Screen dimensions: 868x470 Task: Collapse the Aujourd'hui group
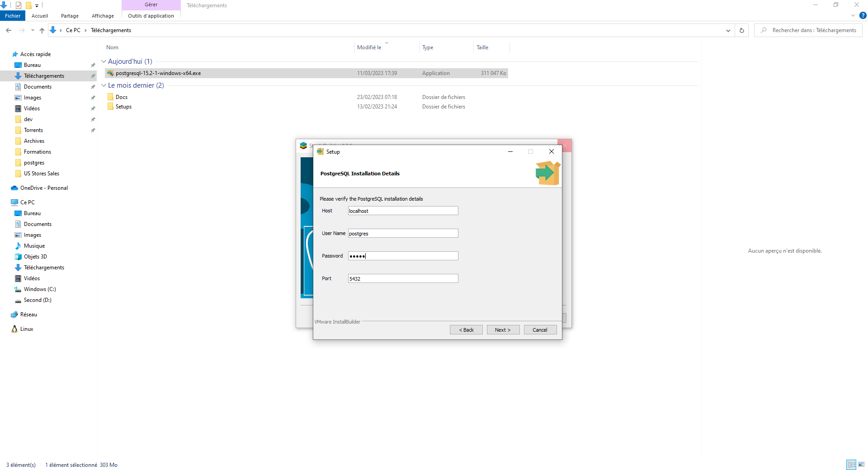point(104,61)
